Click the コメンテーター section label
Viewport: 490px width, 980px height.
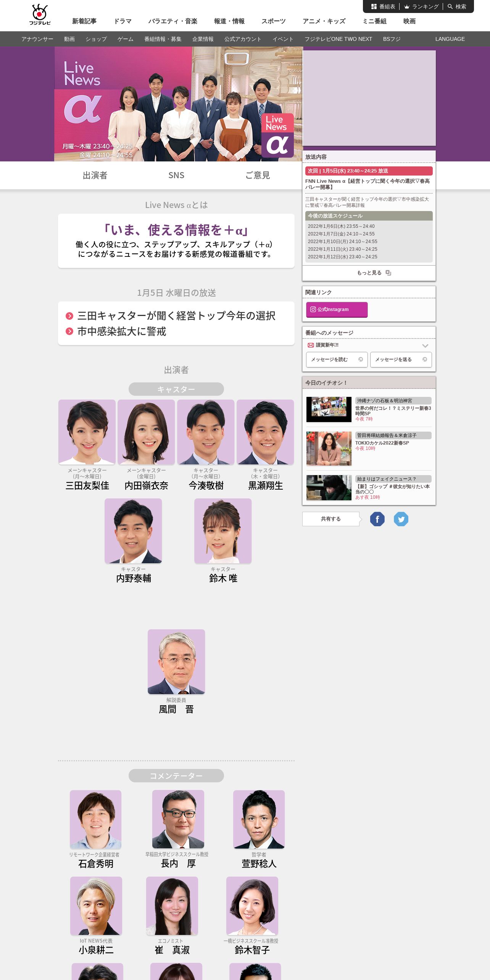pyautogui.click(x=176, y=776)
